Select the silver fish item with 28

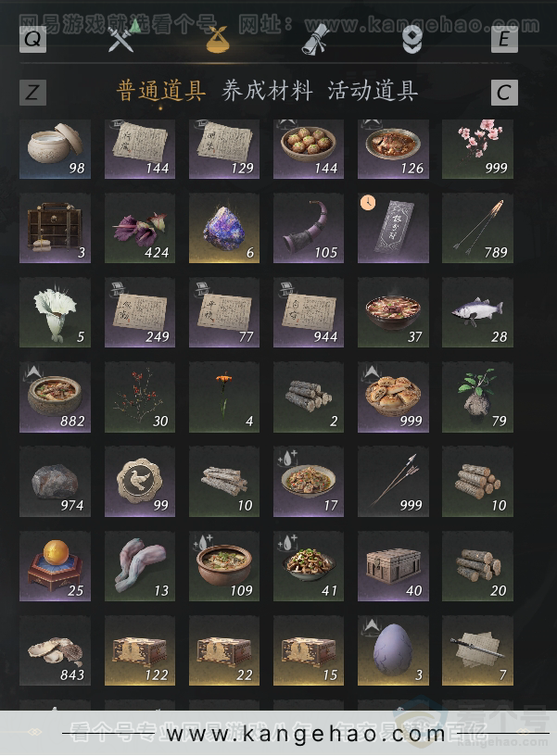477,312
